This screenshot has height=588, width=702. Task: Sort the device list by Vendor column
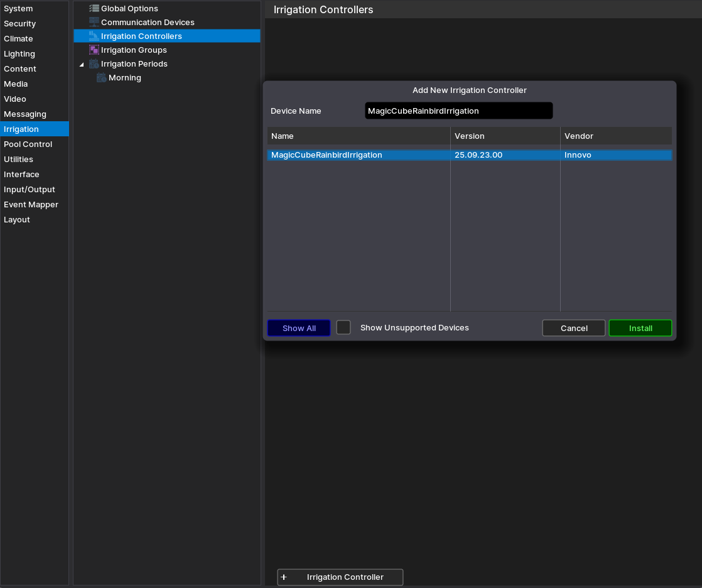pos(615,136)
